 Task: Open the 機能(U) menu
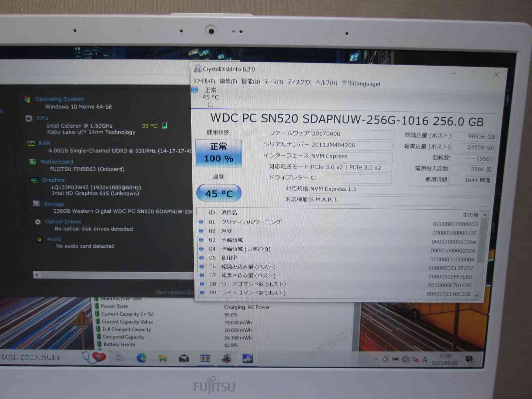coord(250,82)
